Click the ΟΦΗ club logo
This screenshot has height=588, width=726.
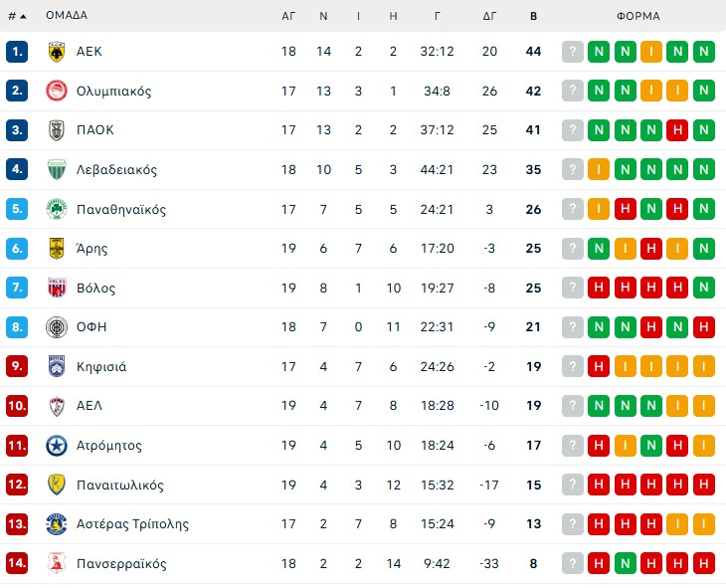(56, 327)
